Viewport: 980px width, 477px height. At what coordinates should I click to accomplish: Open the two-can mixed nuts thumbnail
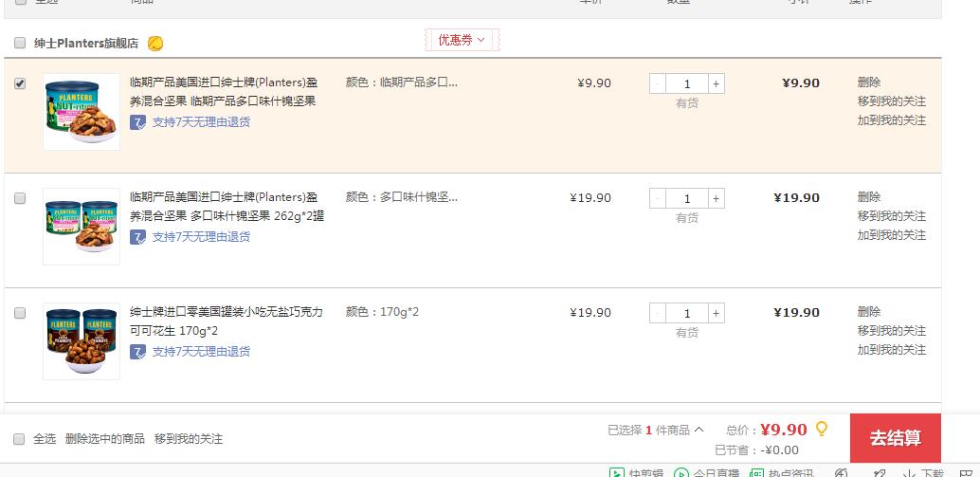click(x=82, y=227)
